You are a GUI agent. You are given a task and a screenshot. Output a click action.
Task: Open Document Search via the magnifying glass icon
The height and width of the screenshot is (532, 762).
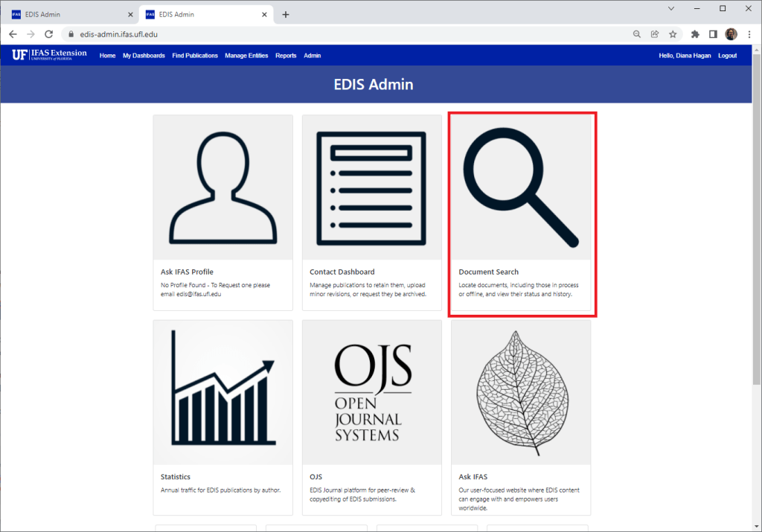[x=521, y=186]
